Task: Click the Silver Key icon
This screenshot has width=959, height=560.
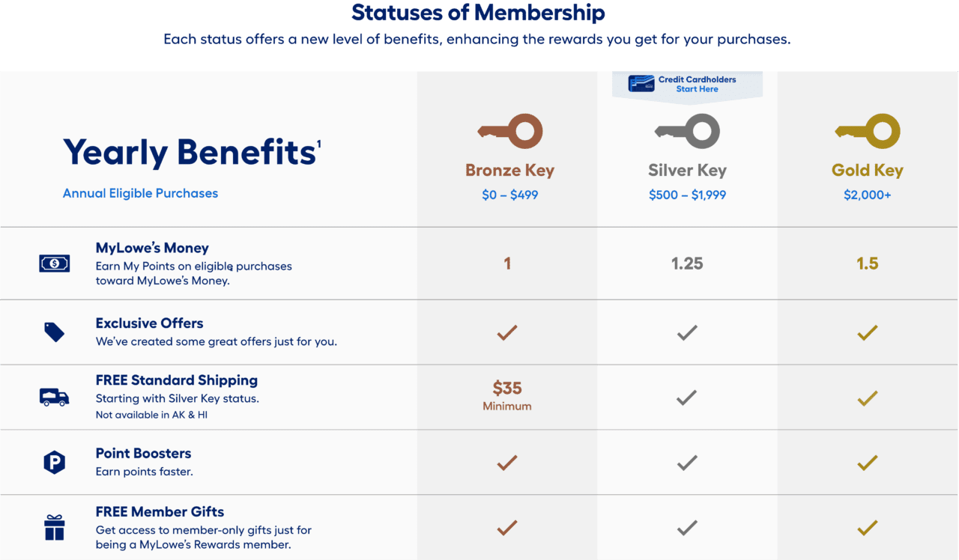Action: click(687, 132)
